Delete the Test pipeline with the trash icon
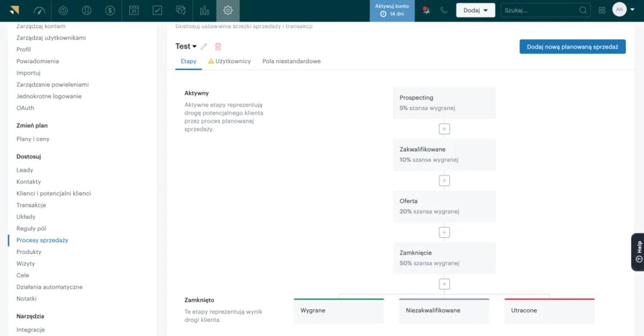644x336 pixels. tap(218, 47)
